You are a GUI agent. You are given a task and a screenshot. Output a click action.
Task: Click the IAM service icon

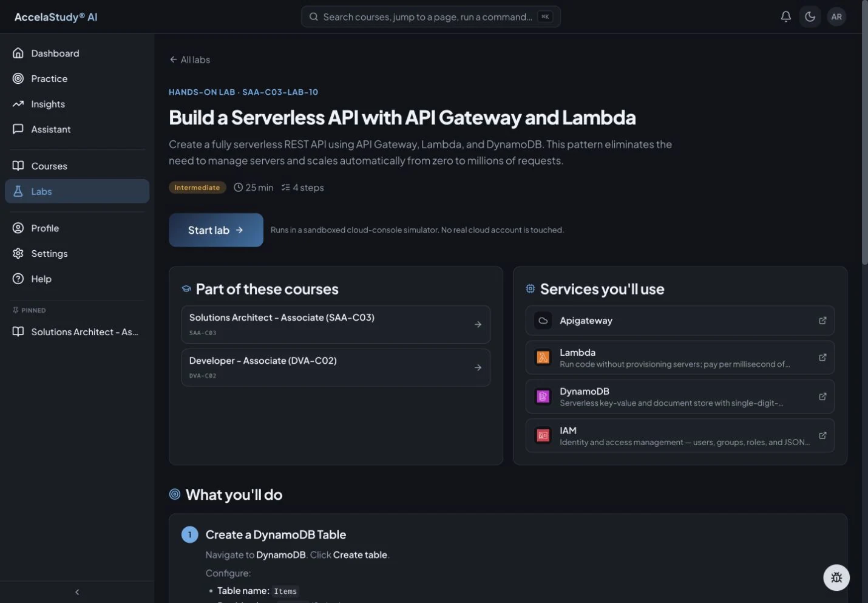point(543,435)
